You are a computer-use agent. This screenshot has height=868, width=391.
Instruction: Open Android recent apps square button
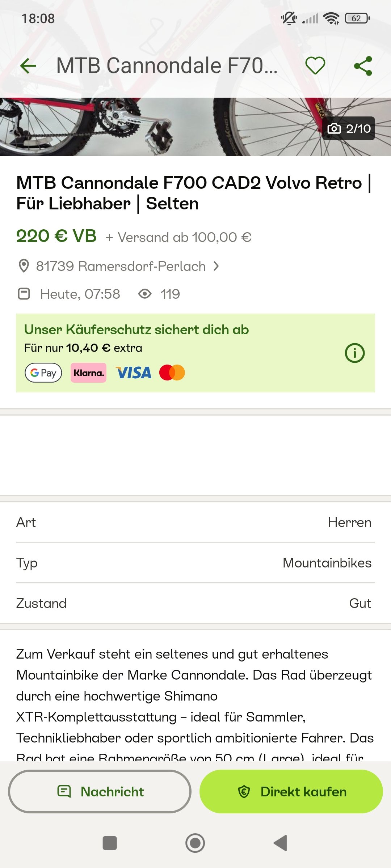[110, 843]
